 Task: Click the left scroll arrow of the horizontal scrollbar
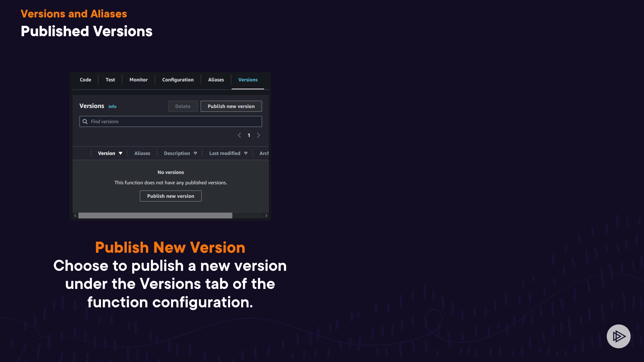(x=75, y=216)
